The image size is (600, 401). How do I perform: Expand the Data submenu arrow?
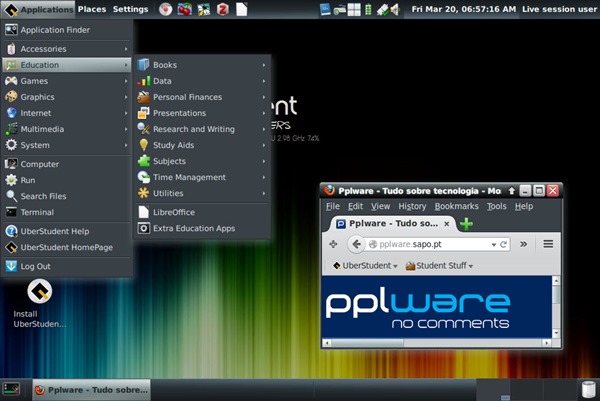[264, 81]
